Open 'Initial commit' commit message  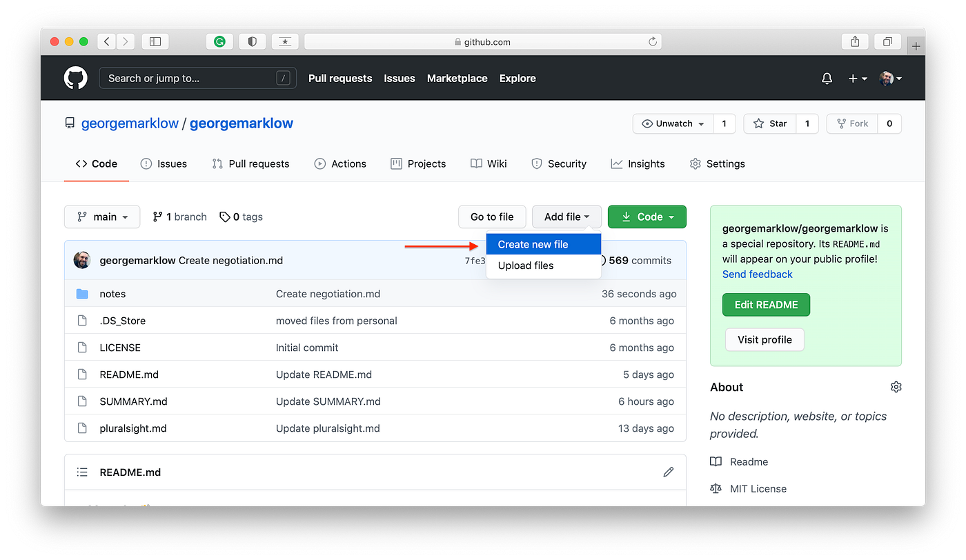[x=307, y=348]
